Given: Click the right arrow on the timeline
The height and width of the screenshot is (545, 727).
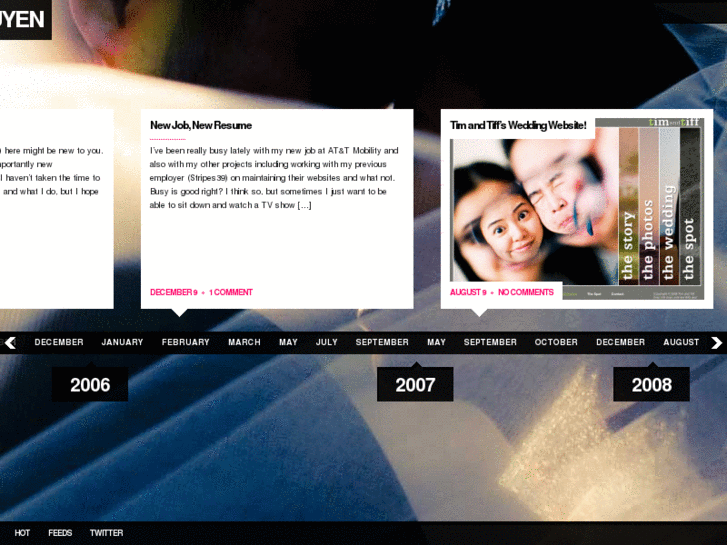Looking at the screenshot, I should point(716,343).
